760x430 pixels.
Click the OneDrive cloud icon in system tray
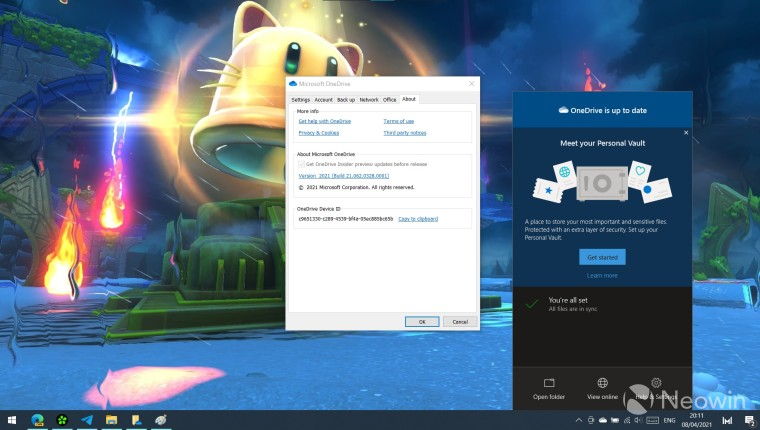602,420
